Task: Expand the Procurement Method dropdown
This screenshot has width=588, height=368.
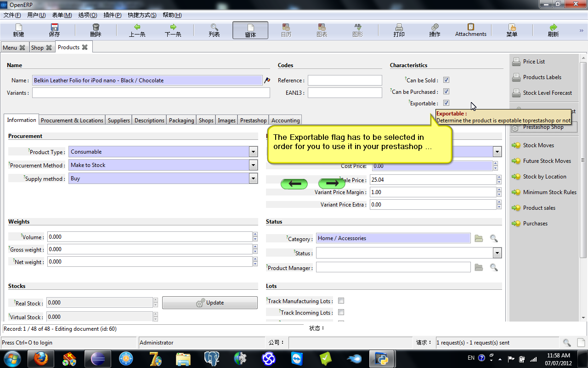Action: point(253,165)
